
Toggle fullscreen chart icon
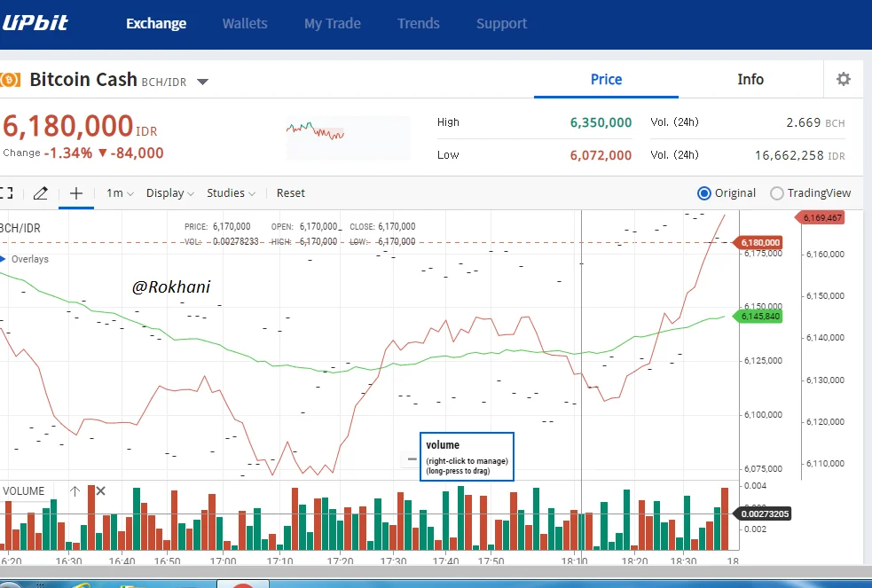[6, 192]
